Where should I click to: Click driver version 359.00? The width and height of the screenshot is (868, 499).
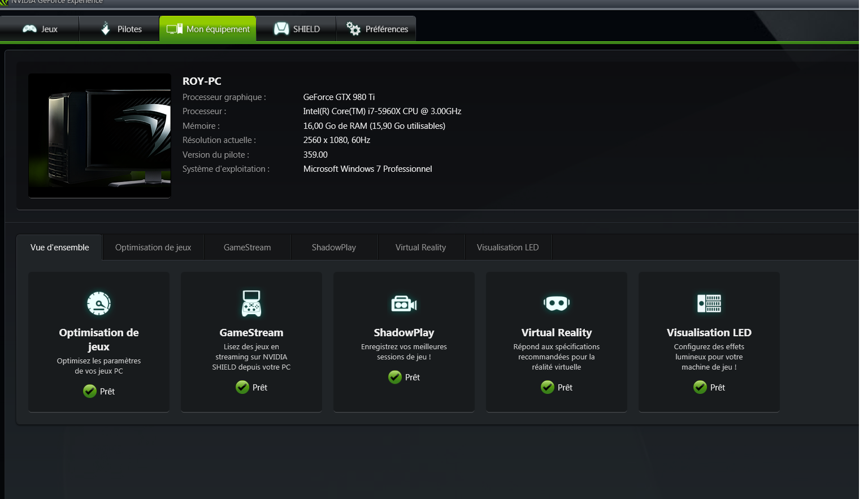(315, 155)
